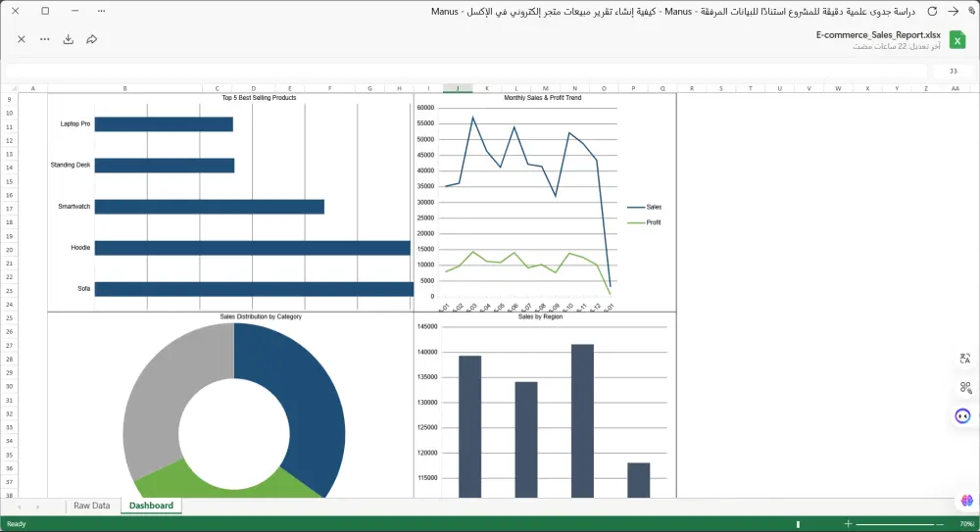Select row 20 header
The width and height of the screenshot is (980, 532).
[x=10, y=250]
